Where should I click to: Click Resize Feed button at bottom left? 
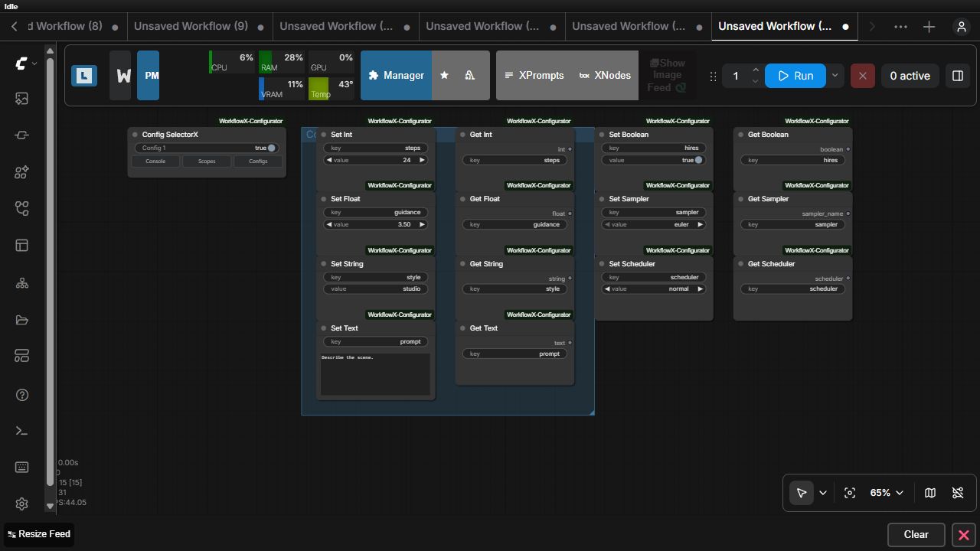point(38,534)
